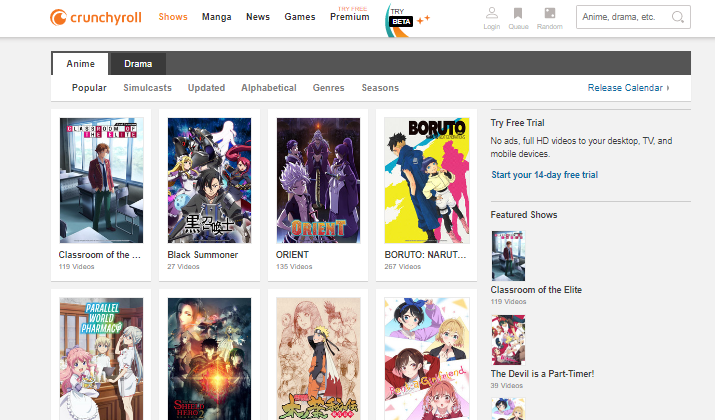Image resolution: width=715 pixels, height=420 pixels.
Task: Click the BORUTO: NARUT... title
Action: (425, 255)
